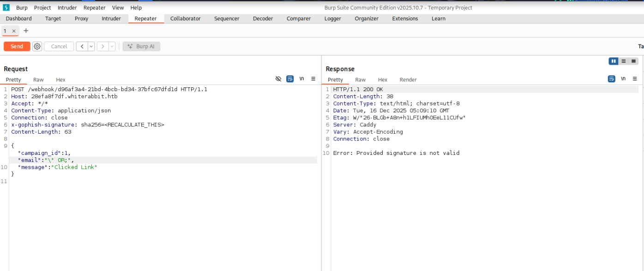Click the Burp Suite logo icon
Image resolution: width=644 pixels, height=271 pixels.
pyautogui.click(x=6, y=7)
